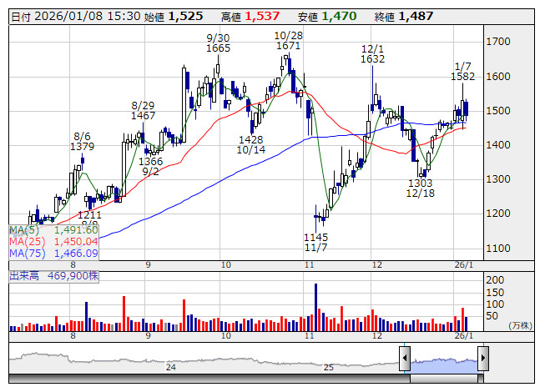Screen dimensions: 545x392
Task: Click the MA(25) 1,450.04 legend entry
Action: coord(54,242)
